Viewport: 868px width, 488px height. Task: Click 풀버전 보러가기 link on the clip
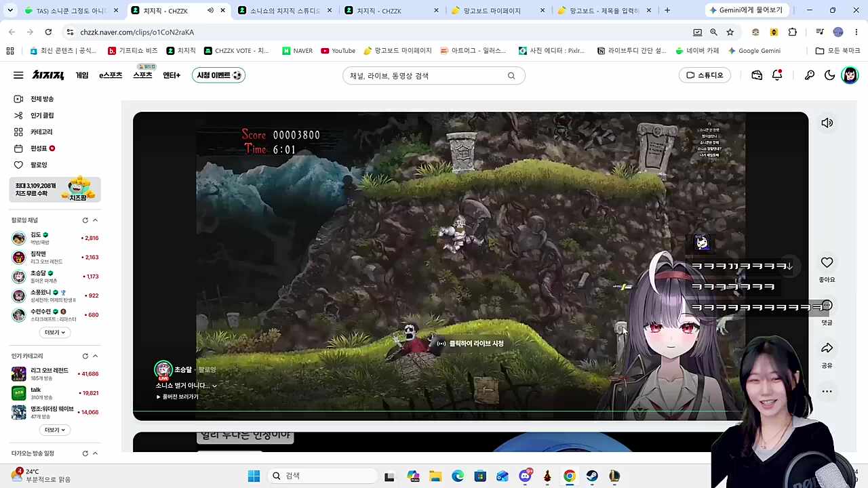[x=178, y=396]
